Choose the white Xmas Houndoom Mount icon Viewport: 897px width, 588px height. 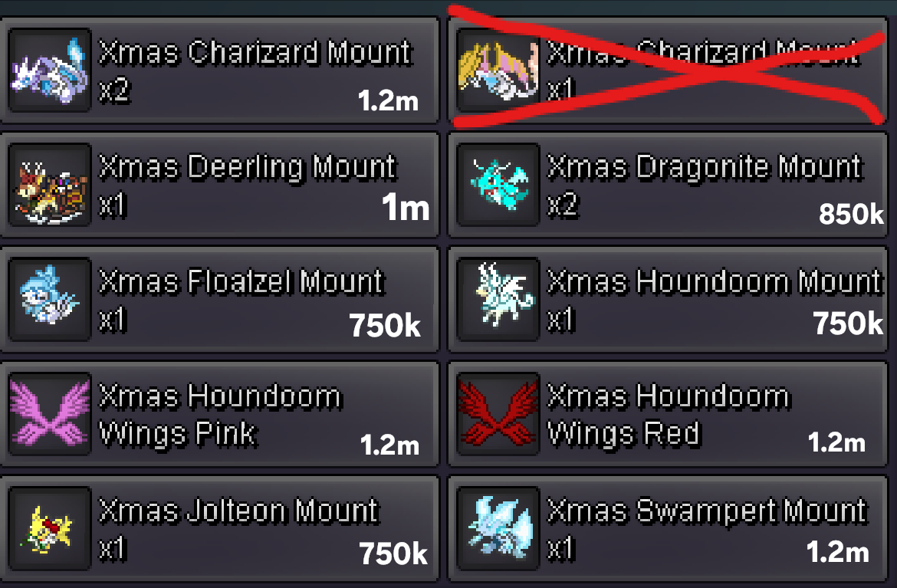pyautogui.click(x=498, y=298)
